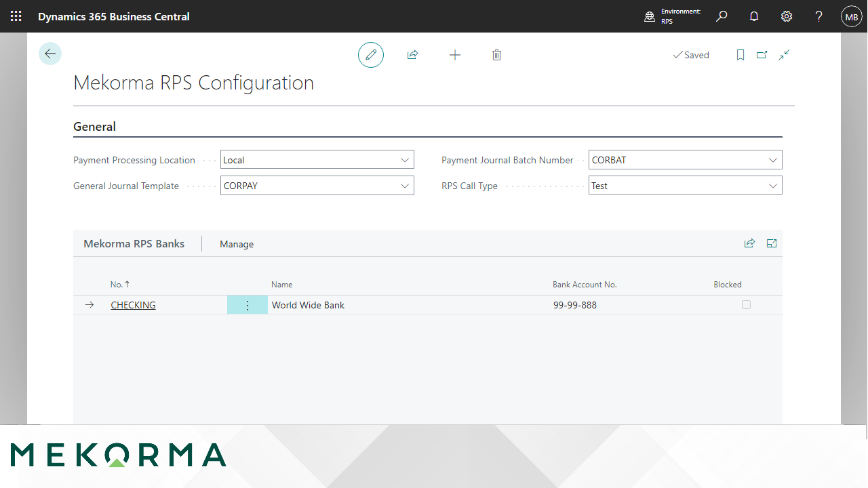Sort by Bank Account No. column header
Image resolution: width=868 pixels, height=488 pixels.
click(x=585, y=285)
